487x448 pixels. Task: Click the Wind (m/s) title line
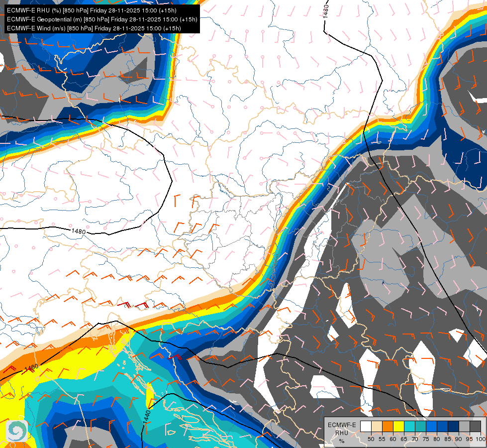tap(94, 28)
